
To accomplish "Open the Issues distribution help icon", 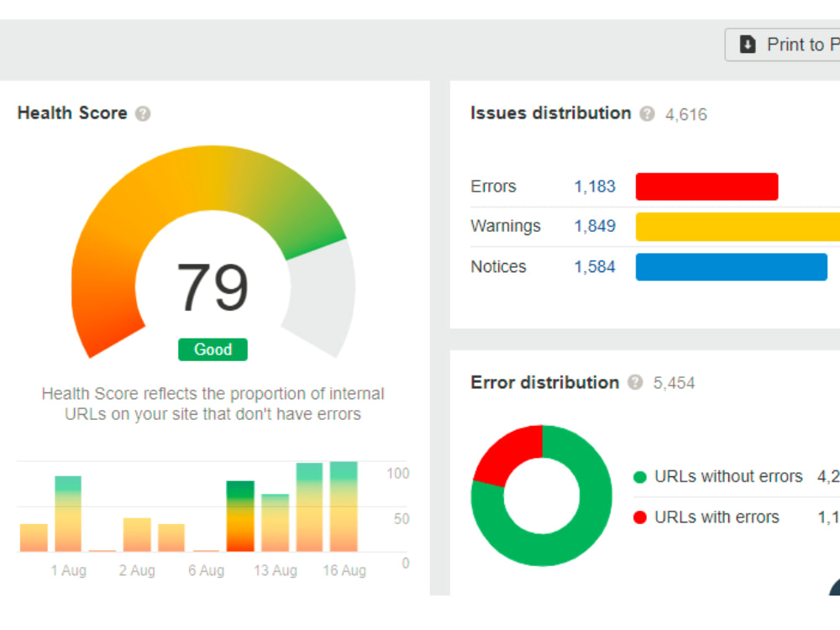I will [x=647, y=113].
